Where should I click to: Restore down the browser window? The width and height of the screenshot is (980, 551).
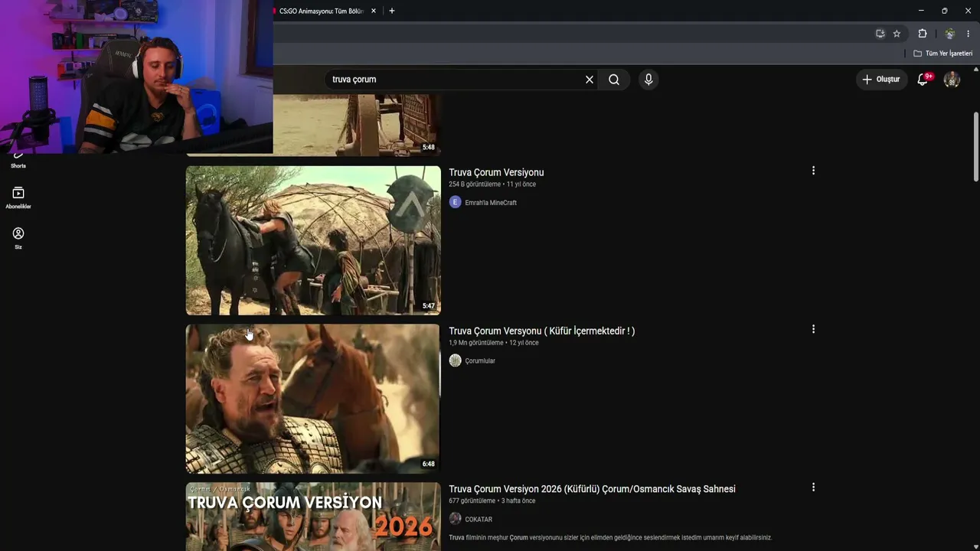pos(944,11)
